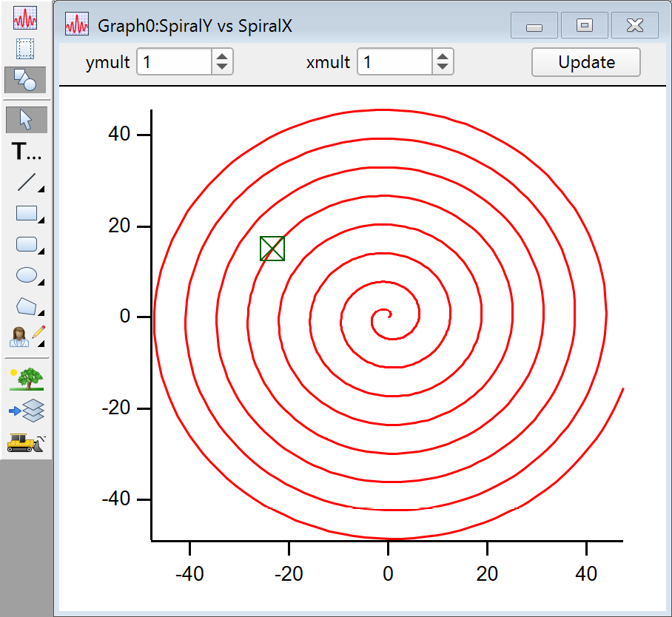
Task: Increase ymult value with up arrow
Action: [x=222, y=57]
